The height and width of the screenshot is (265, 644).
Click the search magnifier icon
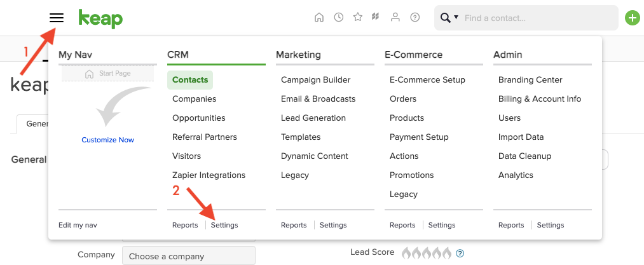pos(445,18)
